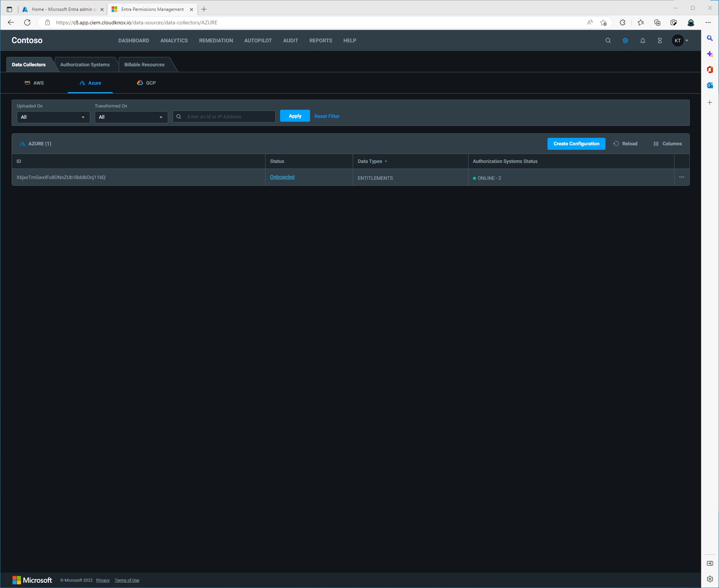Click the Create Configuration button
Viewport: 719px width, 588px height.
pos(576,144)
